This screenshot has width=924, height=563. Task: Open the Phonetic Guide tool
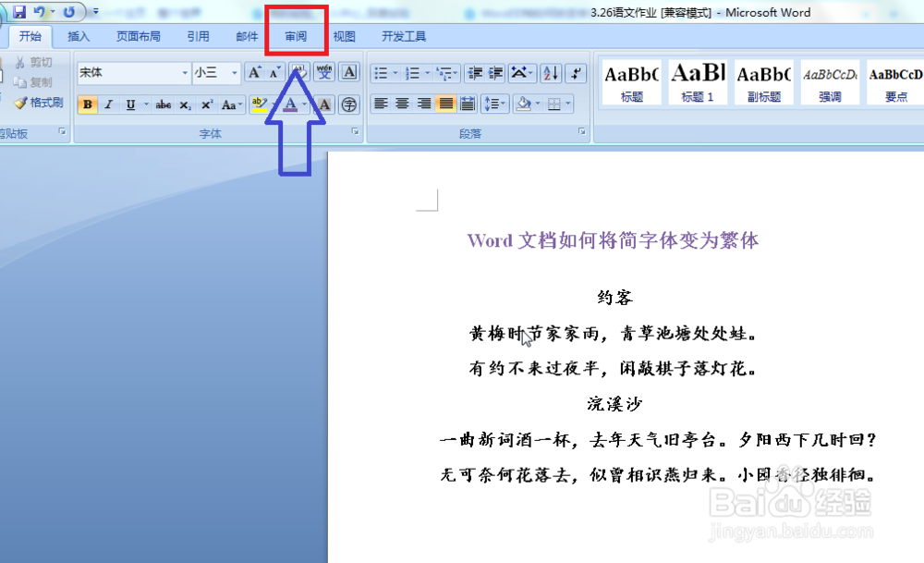click(324, 70)
